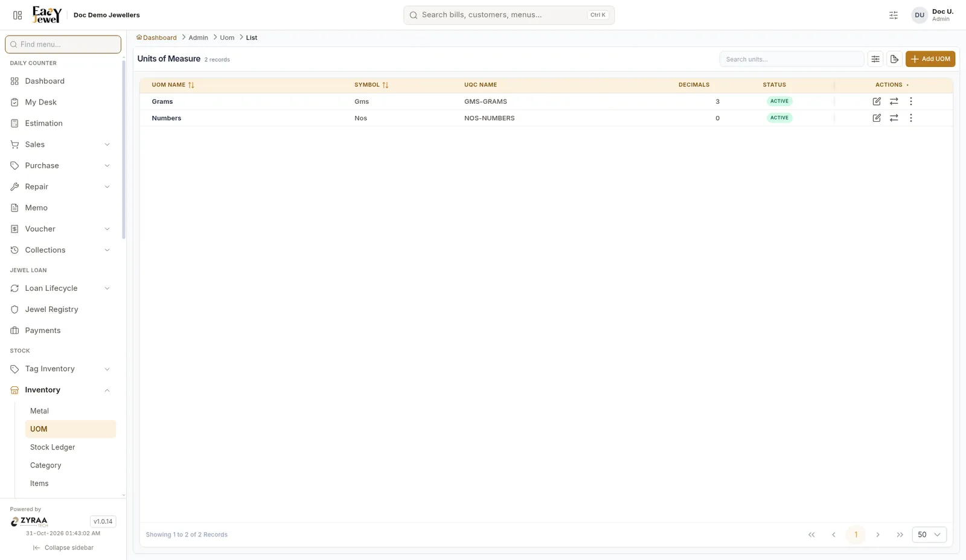Go to the first page

811,535
